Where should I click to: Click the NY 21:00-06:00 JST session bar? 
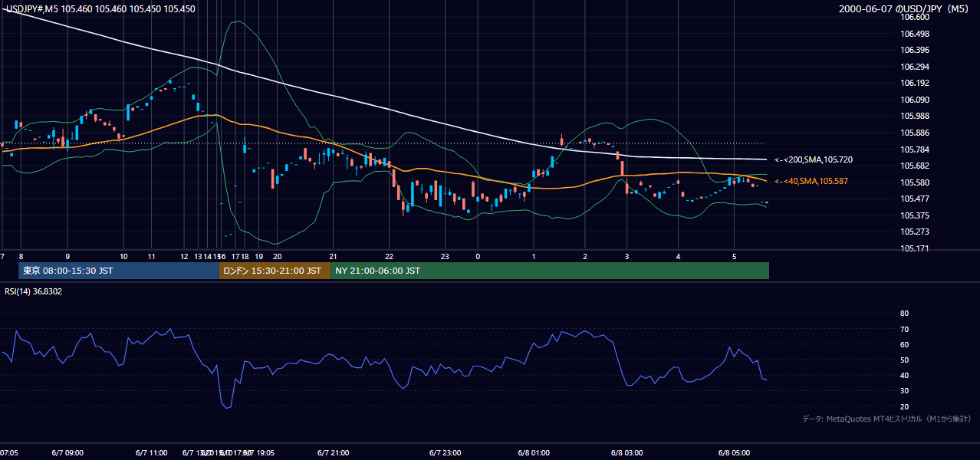click(550, 271)
